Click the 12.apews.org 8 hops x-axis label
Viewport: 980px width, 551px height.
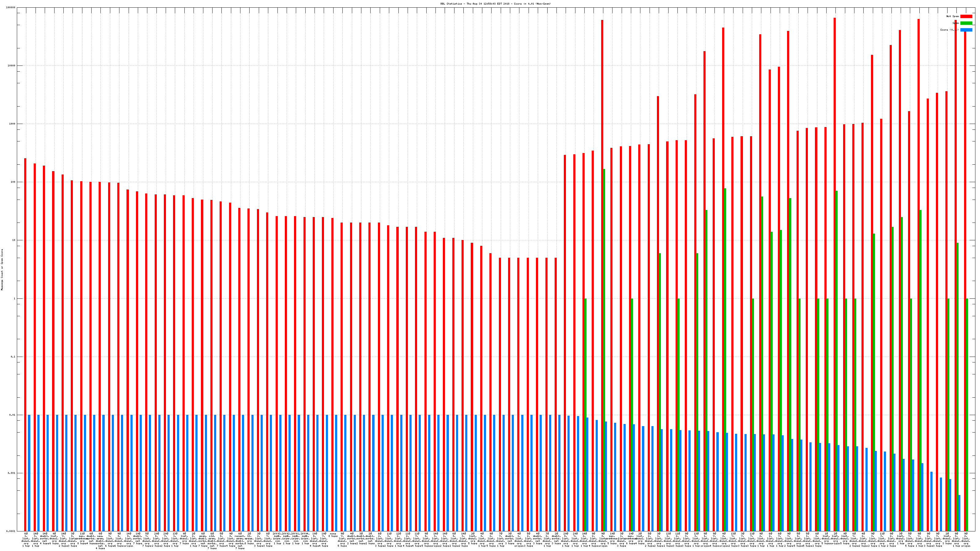click(x=249, y=539)
